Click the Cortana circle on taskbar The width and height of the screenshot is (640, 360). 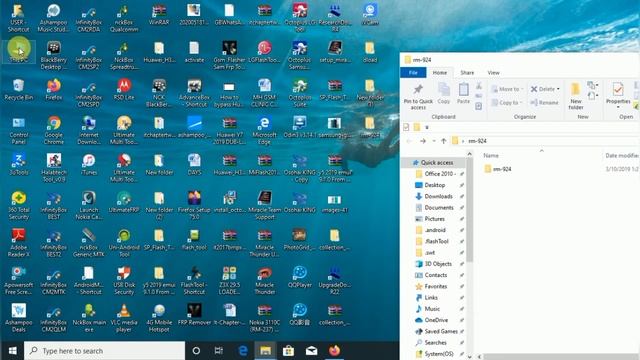196,350
